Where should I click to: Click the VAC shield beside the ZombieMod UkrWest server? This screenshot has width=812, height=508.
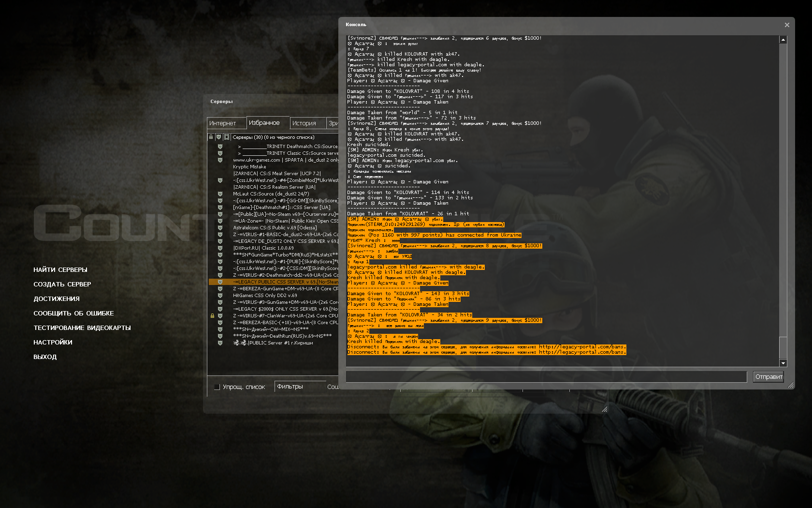pyautogui.click(x=220, y=180)
